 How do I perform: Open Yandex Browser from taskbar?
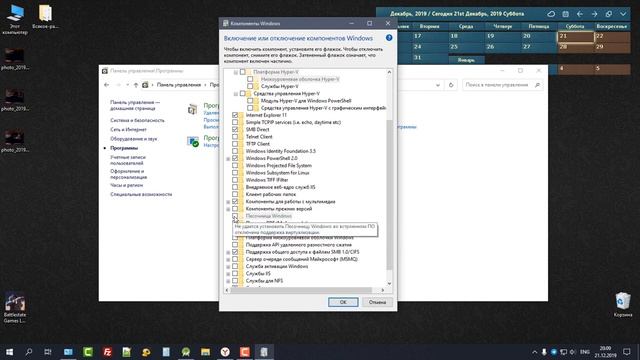225,352
